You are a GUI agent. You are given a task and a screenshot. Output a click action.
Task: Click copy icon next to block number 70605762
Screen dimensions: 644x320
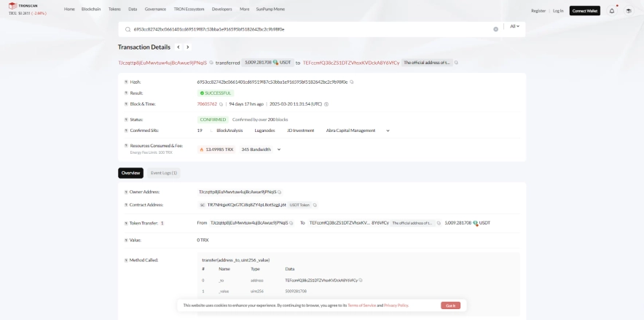click(221, 104)
